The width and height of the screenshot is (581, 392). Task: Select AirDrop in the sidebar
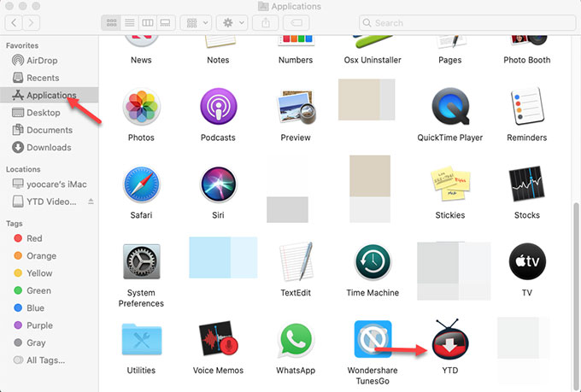[49, 61]
